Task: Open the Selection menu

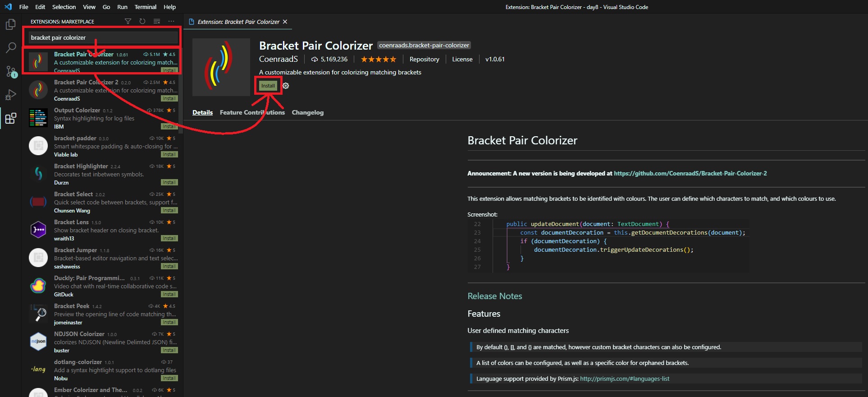Action: (x=64, y=7)
